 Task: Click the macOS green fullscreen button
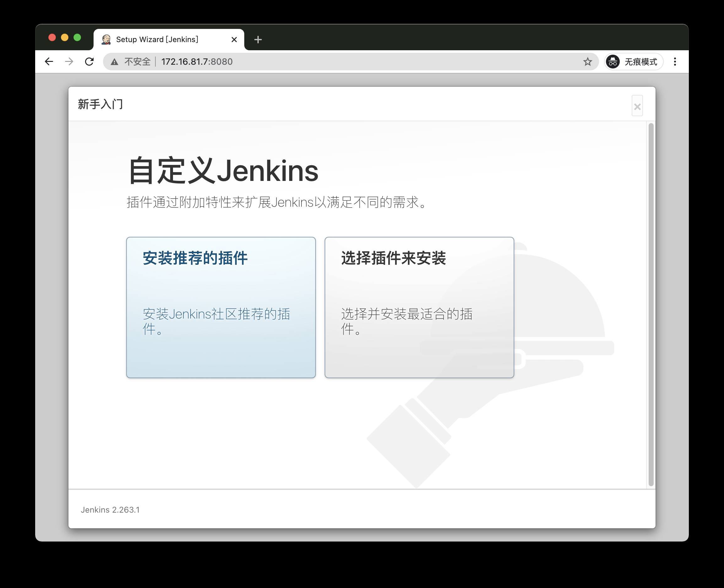pos(77,37)
